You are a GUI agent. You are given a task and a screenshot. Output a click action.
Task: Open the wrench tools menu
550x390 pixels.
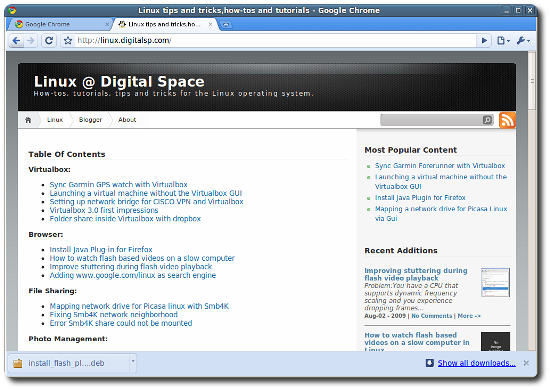point(523,41)
